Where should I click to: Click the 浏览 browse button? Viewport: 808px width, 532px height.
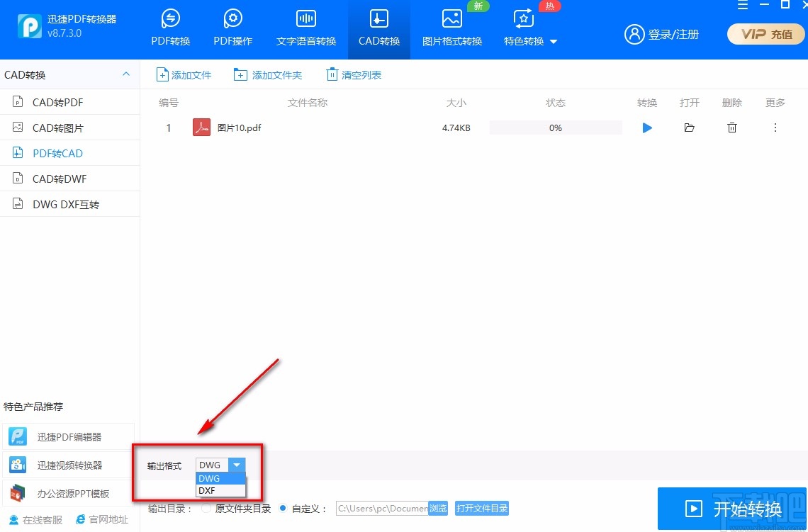438,508
